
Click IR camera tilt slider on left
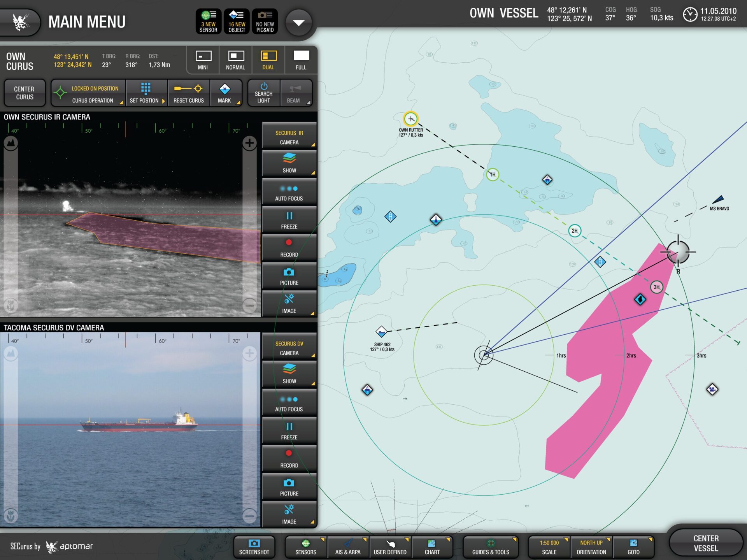click(x=11, y=224)
